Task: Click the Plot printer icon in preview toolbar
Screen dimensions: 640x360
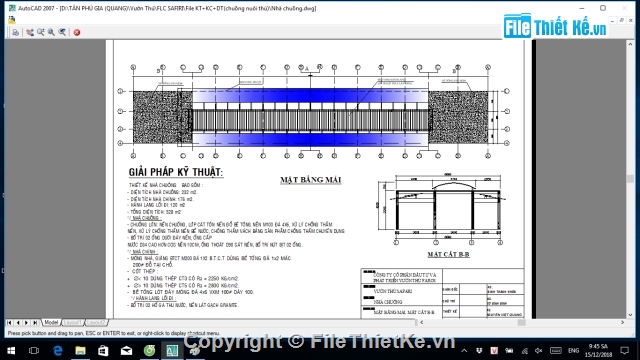Action: (15, 32)
